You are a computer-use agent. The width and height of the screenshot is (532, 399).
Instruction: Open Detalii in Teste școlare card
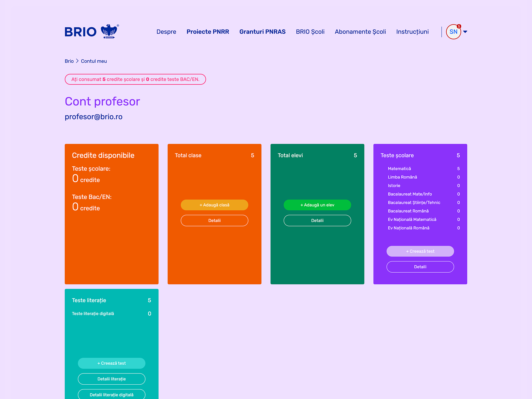[420, 267]
